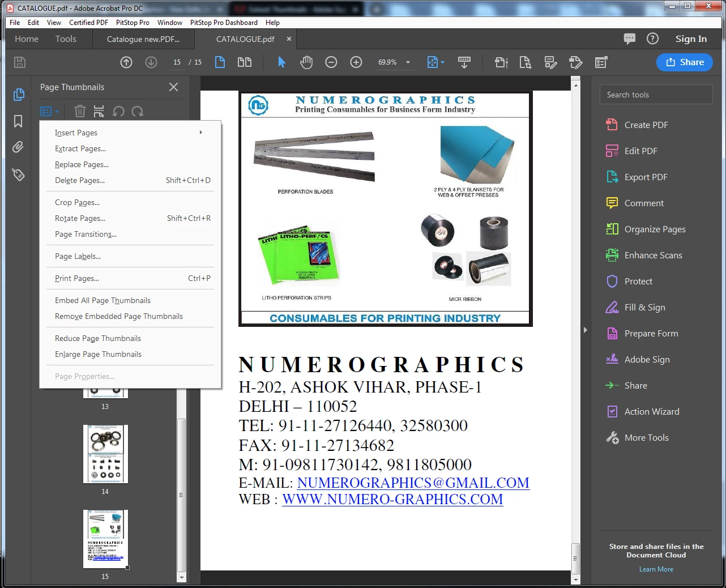Close the CATALOGUE.pdf tab
This screenshot has width=726, height=588.
click(x=289, y=39)
